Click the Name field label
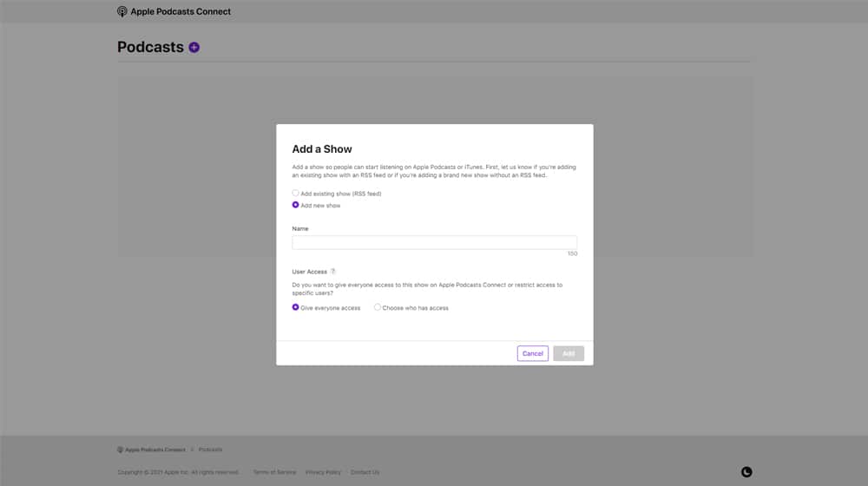868x486 pixels. coord(300,228)
